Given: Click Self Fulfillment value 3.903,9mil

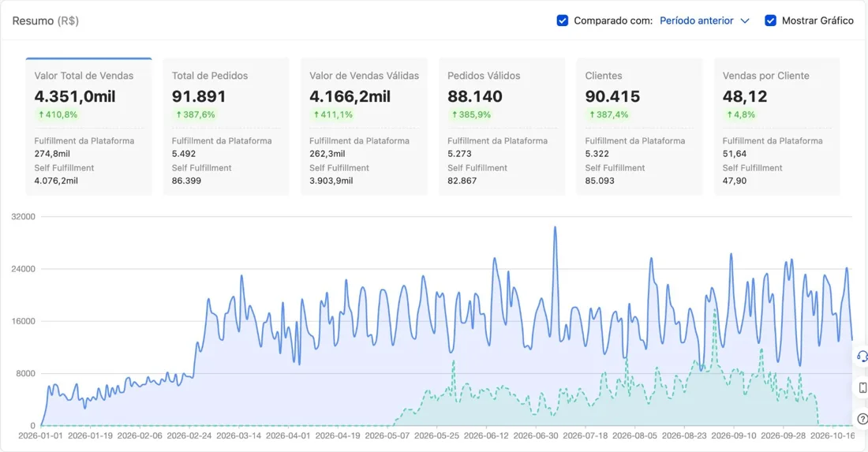Looking at the screenshot, I should click(331, 181).
